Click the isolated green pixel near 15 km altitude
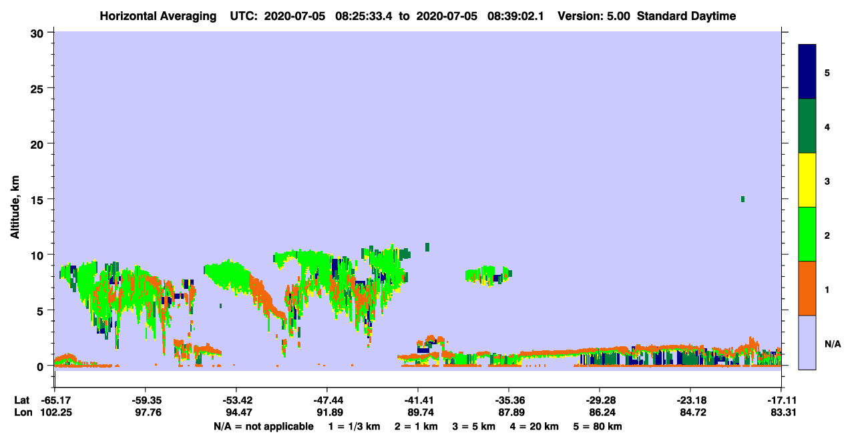Viewport: 868px width, 445px height. (742, 199)
